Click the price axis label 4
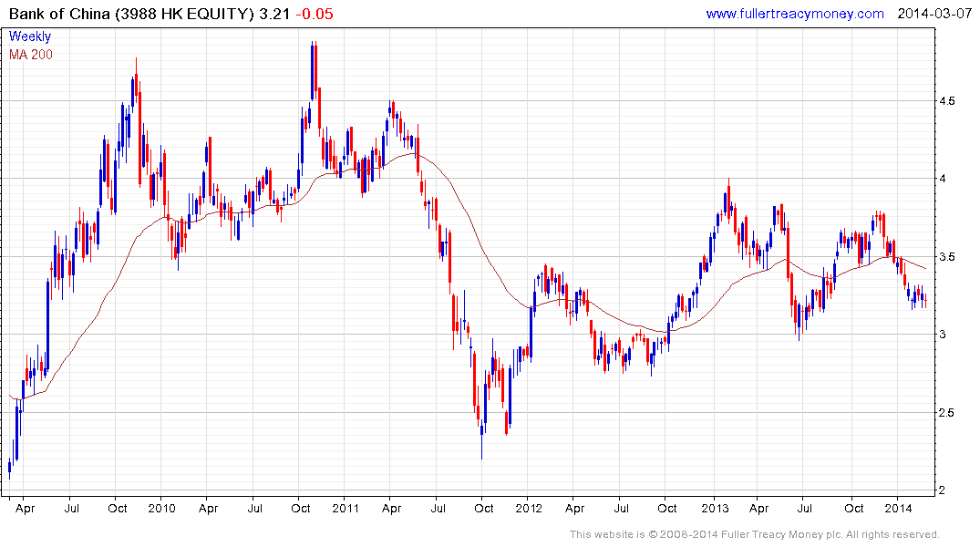 (943, 179)
